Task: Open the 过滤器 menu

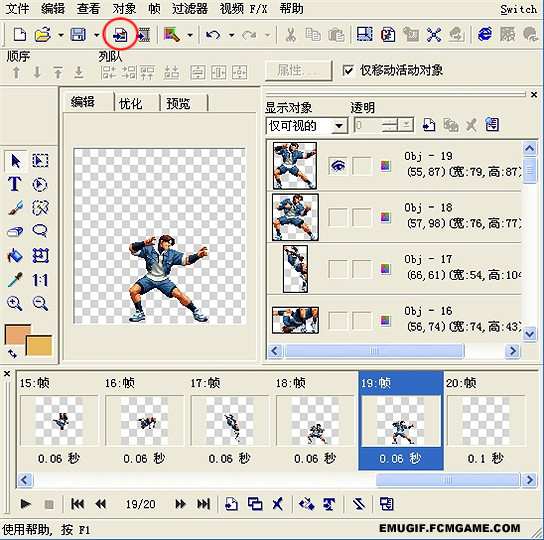Action: [190, 9]
